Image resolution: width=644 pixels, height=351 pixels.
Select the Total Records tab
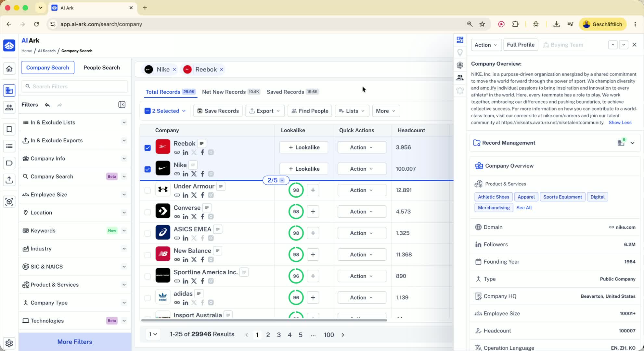pyautogui.click(x=170, y=92)
